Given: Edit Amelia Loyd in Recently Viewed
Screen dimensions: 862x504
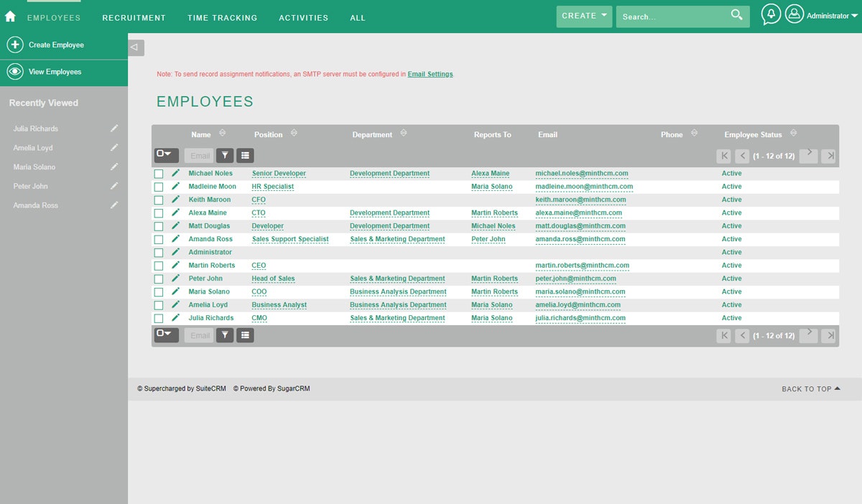Looking at the screenshot, I should pyautogui.click(x=113, y=147).
